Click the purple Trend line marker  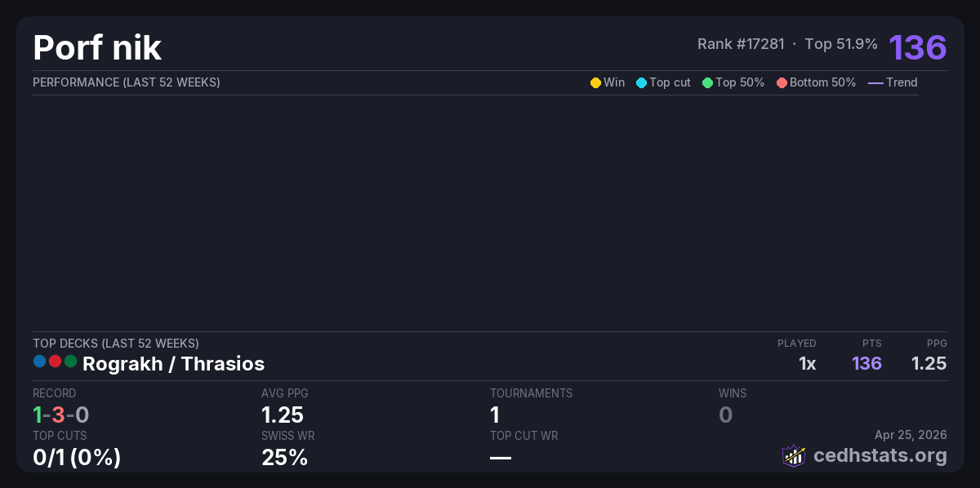(x=875, y=82)
